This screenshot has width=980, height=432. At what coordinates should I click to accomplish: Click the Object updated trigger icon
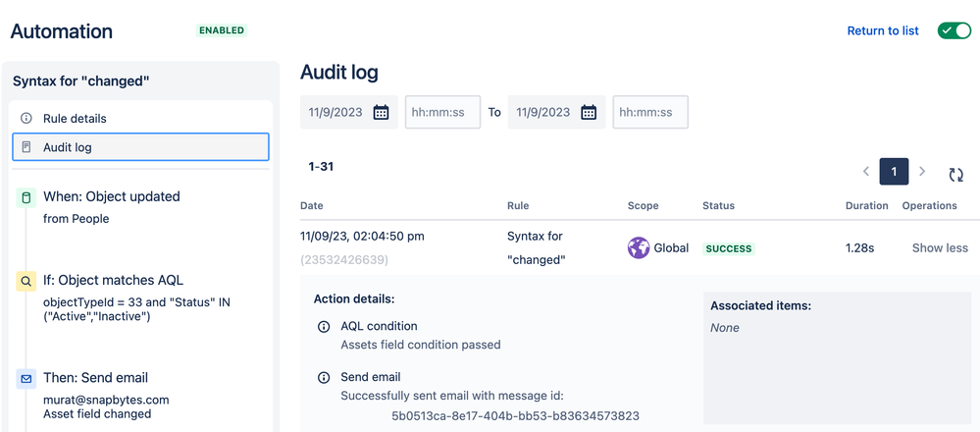(26, 198)
